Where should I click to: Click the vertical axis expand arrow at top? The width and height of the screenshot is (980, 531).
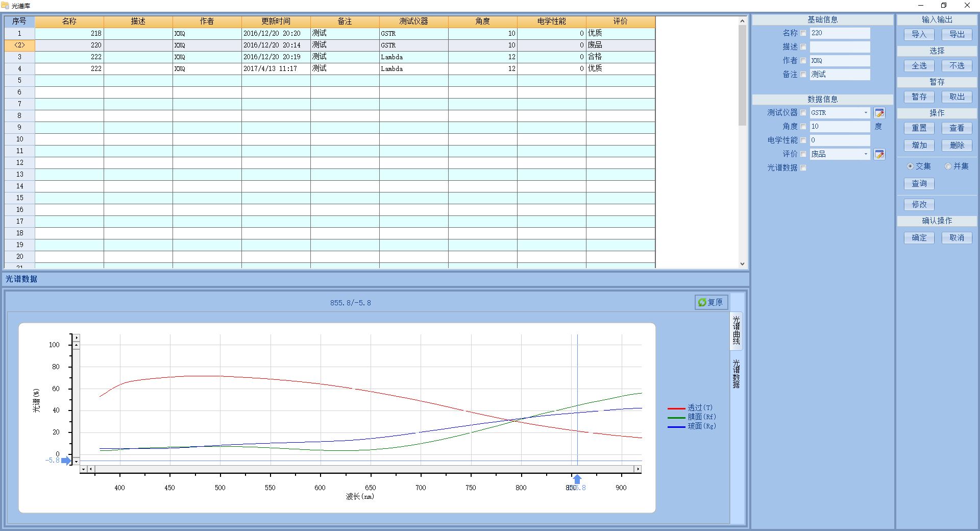click(x=77, y=337)
